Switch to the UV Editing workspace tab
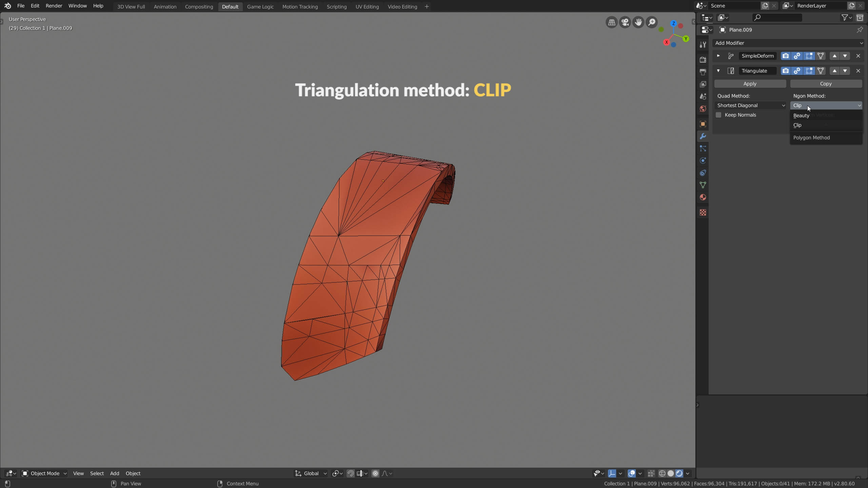This screenshot has width=868, height=488. pyautogui.click(x=367, y=6)
